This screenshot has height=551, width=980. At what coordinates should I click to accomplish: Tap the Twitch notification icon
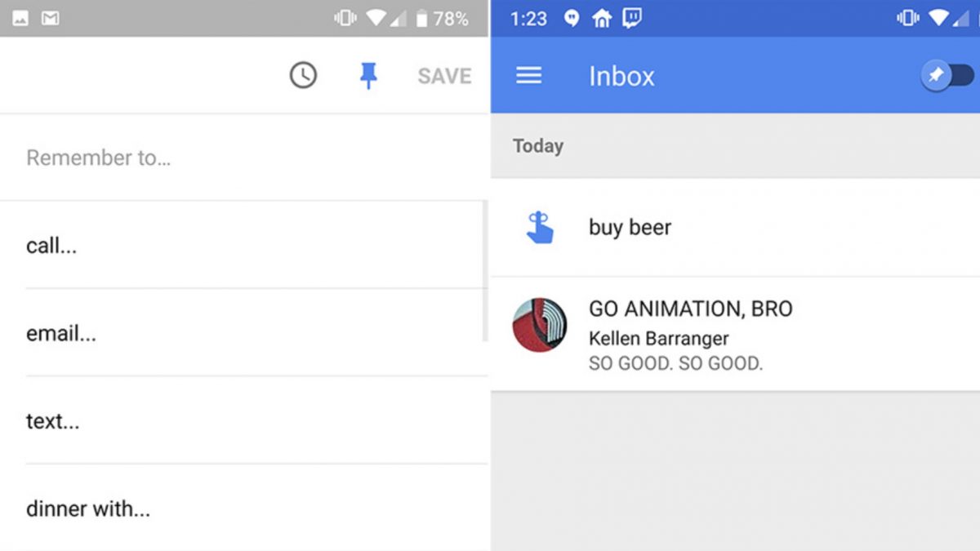631,18
